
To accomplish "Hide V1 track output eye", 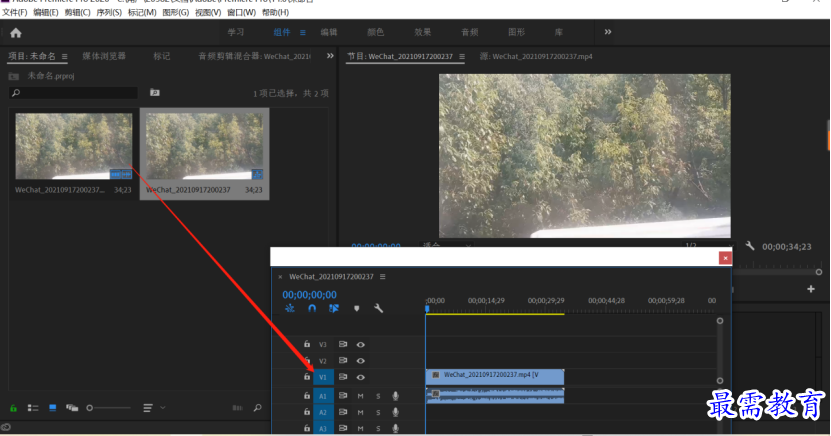I will pyautogui.click(x=360, y=377).
